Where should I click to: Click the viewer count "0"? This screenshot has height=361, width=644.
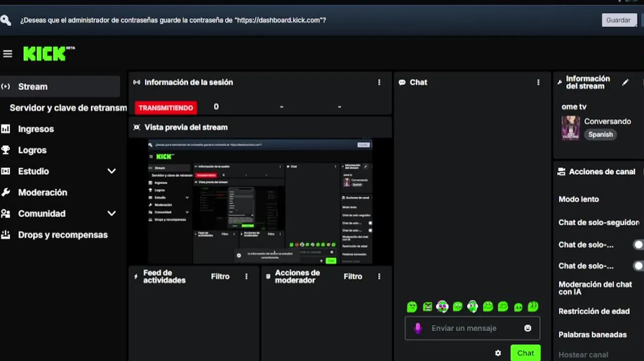pos(216,107)
